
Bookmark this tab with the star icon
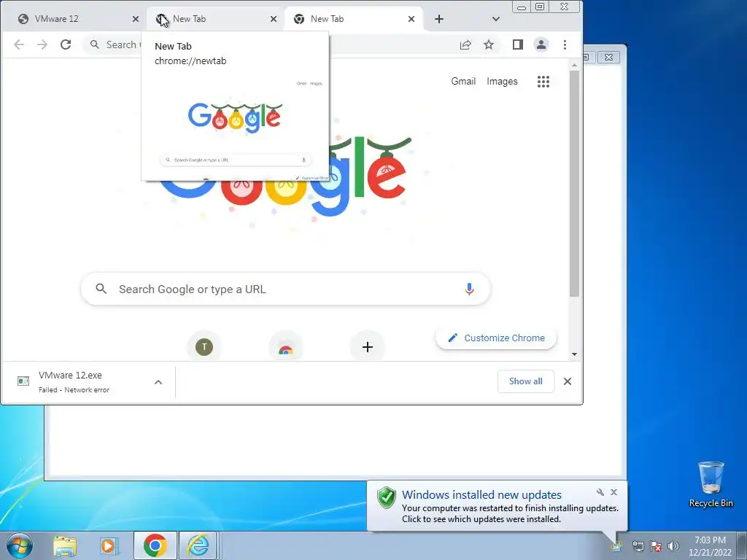coord(489,44)
